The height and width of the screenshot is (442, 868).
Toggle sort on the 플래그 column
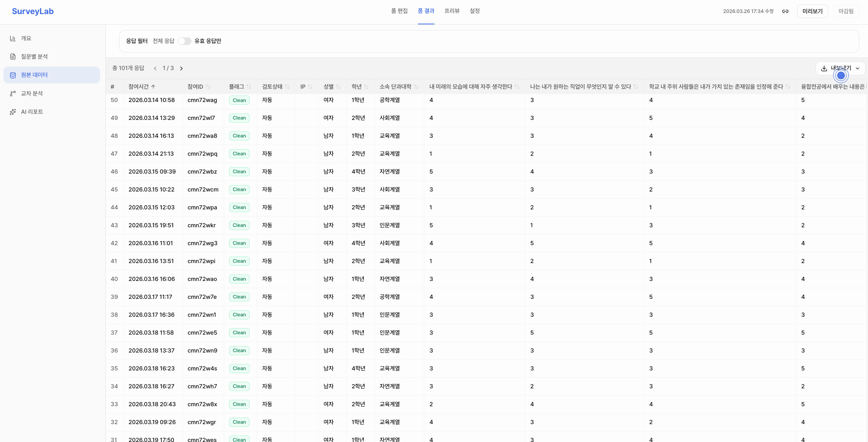coord(248,87)
